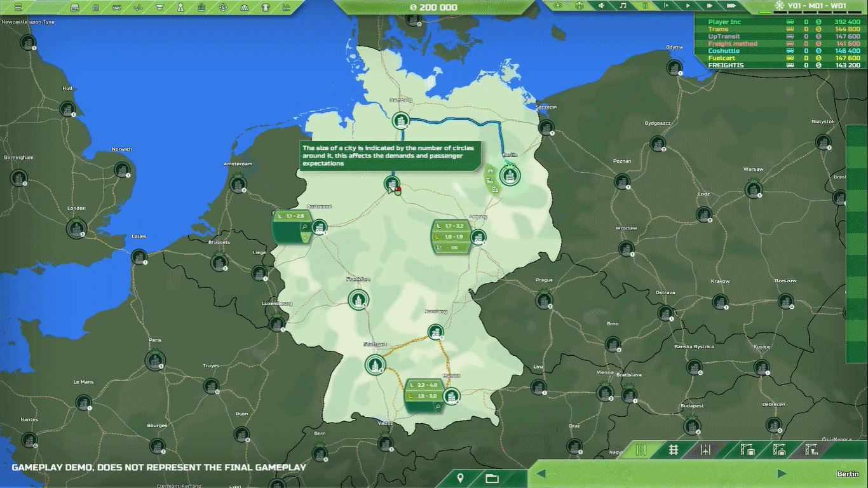Viewport: 868px width, 488px height.
Task: Click the train car icon in top toolbar
Action: tap(96, 7)
